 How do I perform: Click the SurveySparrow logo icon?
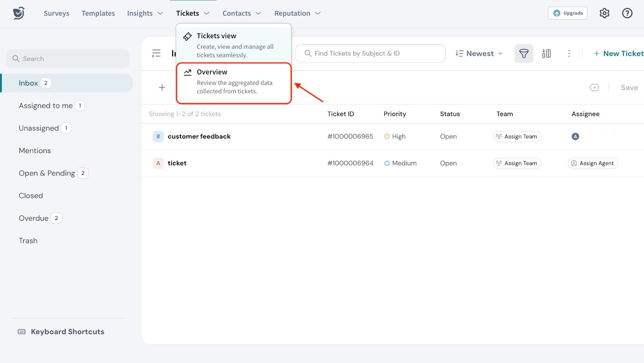19,13
